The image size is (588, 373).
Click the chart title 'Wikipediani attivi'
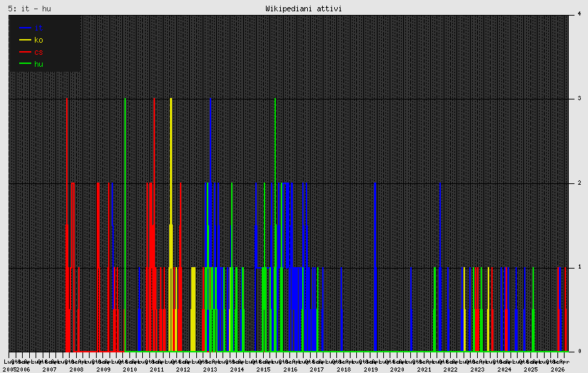(304, 9)
